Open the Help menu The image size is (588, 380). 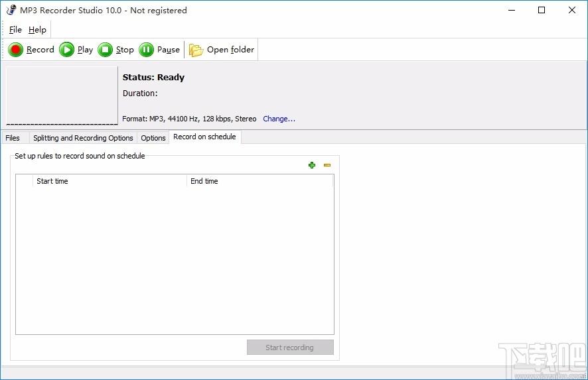click(37, 30)
